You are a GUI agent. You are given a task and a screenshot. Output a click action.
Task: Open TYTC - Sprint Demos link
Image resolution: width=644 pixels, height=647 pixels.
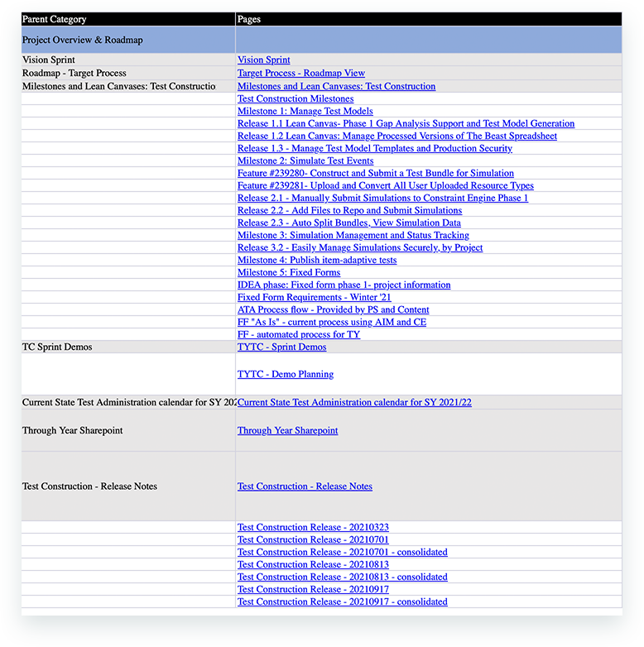pos(281,347)
